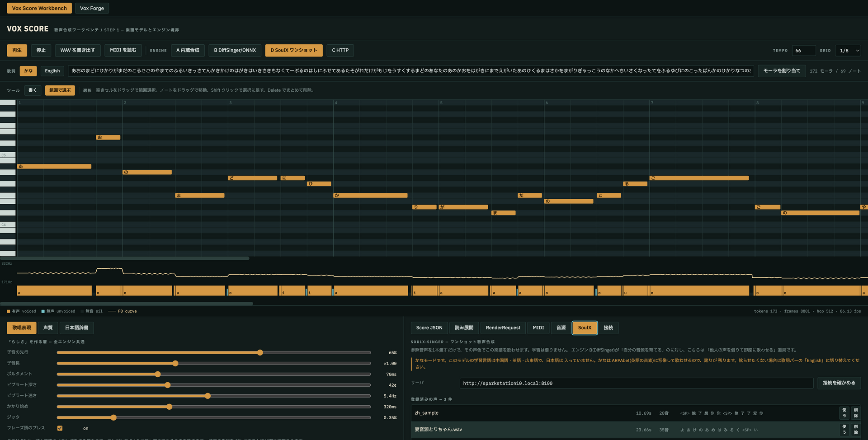Open the Vox Forge tab
Viewport: 868px width, 440px height.
[92, 8]
